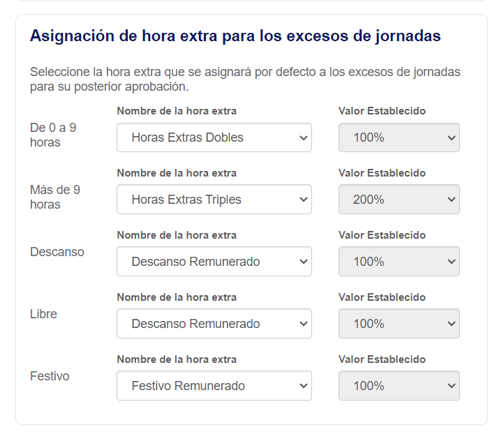Open the 'Horas Extras Triples' dropdown
Screen dimensions: 504x432
[x=214, y=200]
